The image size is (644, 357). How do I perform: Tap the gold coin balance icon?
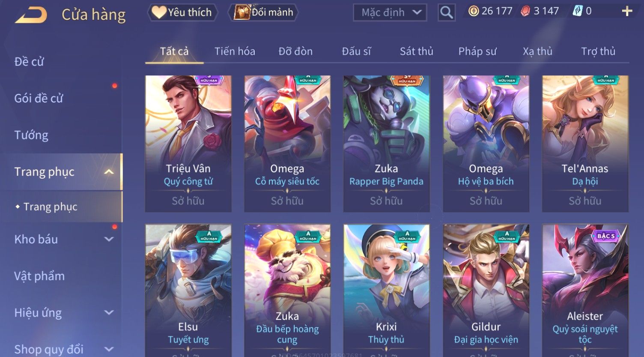coord(474,11)
